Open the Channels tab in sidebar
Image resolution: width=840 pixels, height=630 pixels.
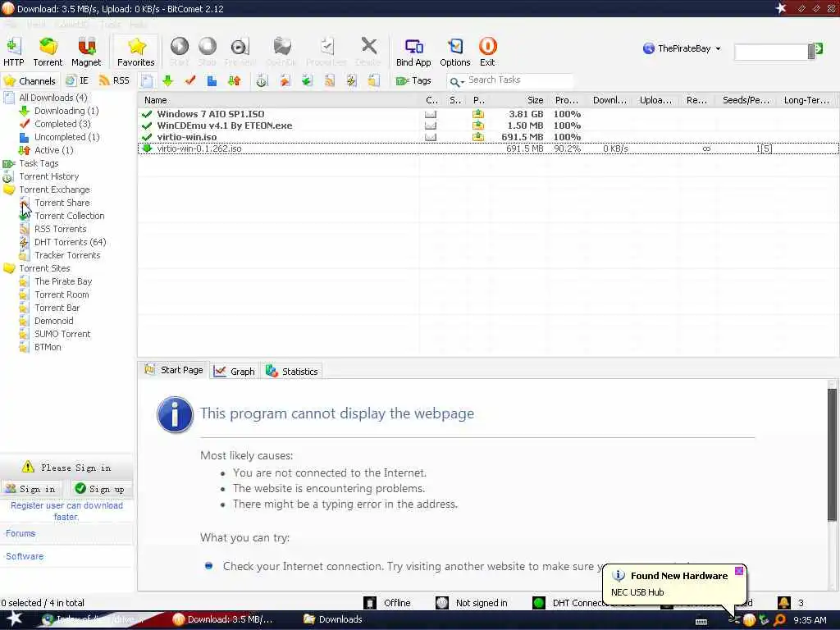[30, 81]
